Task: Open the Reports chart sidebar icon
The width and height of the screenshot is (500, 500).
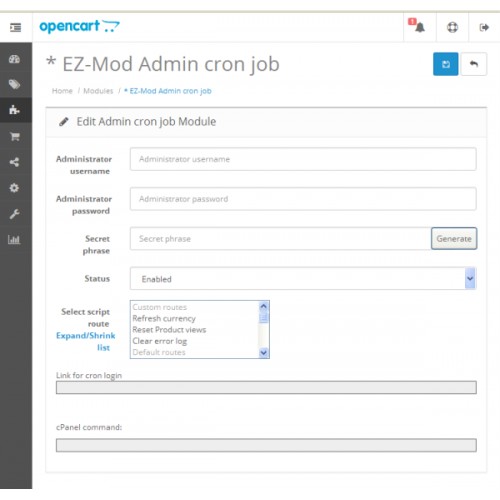Action: point(14,239)
